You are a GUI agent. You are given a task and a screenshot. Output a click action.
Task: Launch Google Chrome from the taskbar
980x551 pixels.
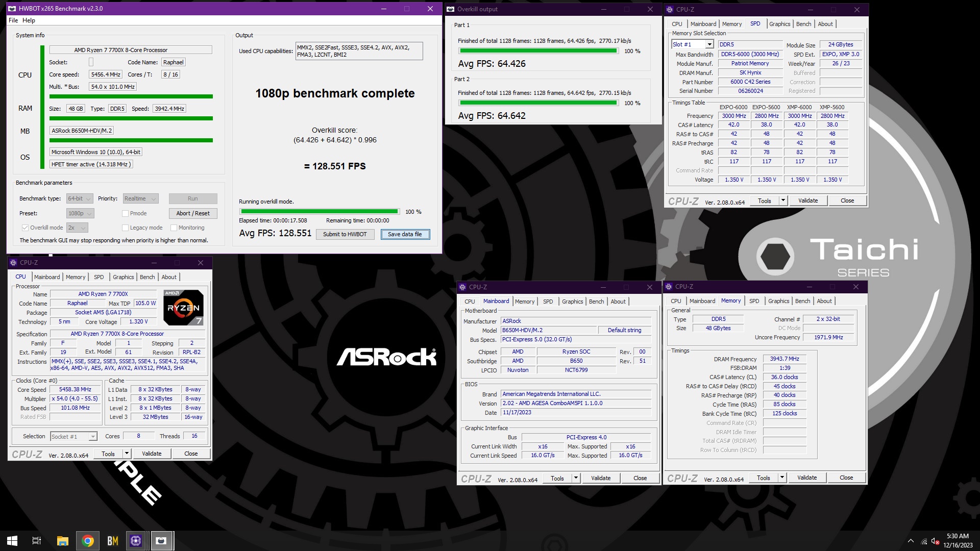coord(88,541)
